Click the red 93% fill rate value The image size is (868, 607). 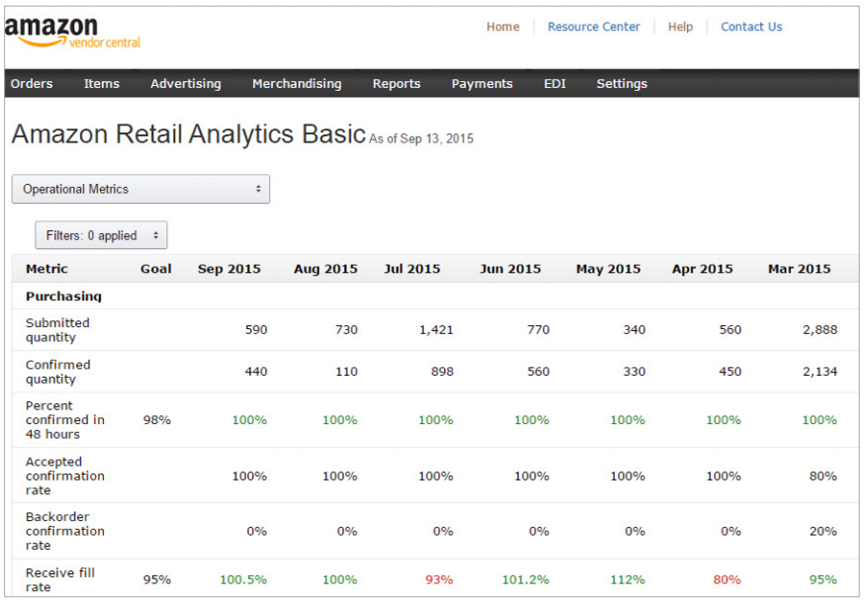click(x=439, y=580)
